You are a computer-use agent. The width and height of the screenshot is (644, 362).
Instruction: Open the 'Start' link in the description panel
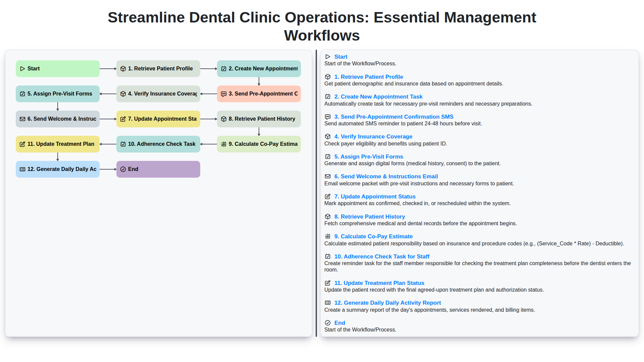(x=341, y=57)
